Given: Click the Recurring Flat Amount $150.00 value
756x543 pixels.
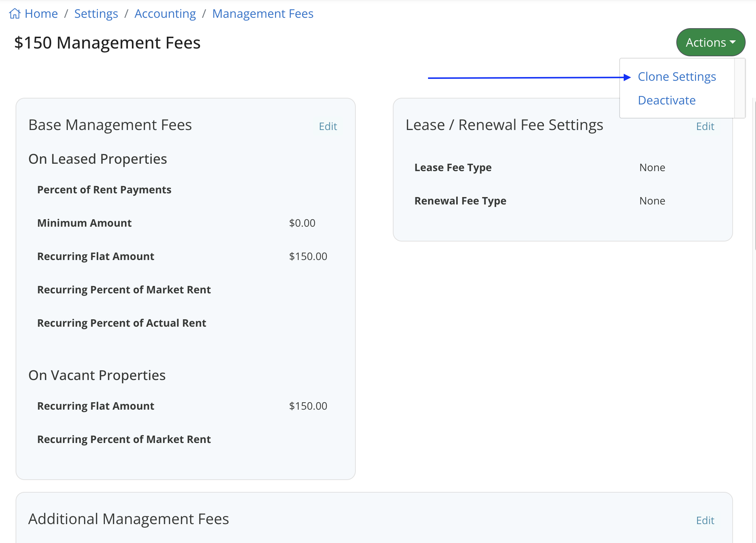Looking at the screenshot, I should [308, 256].
